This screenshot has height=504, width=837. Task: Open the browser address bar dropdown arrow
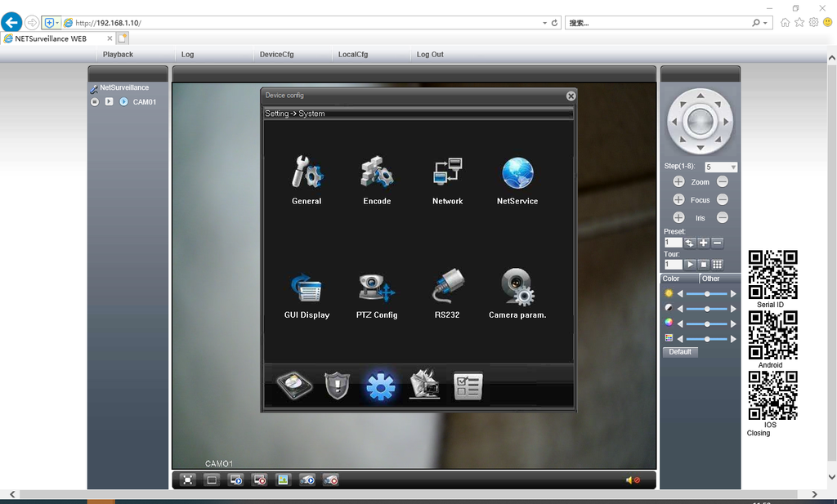(x=545, y=23)
